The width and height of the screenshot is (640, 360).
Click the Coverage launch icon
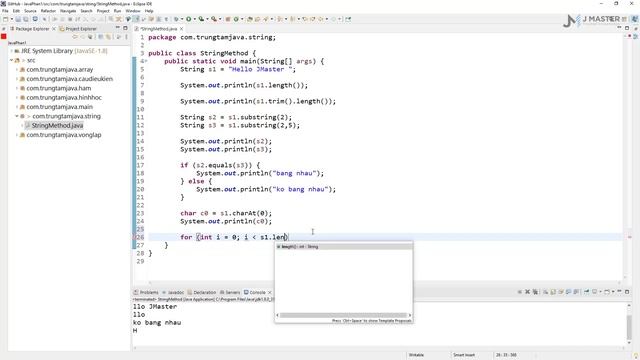pos(201,19)
